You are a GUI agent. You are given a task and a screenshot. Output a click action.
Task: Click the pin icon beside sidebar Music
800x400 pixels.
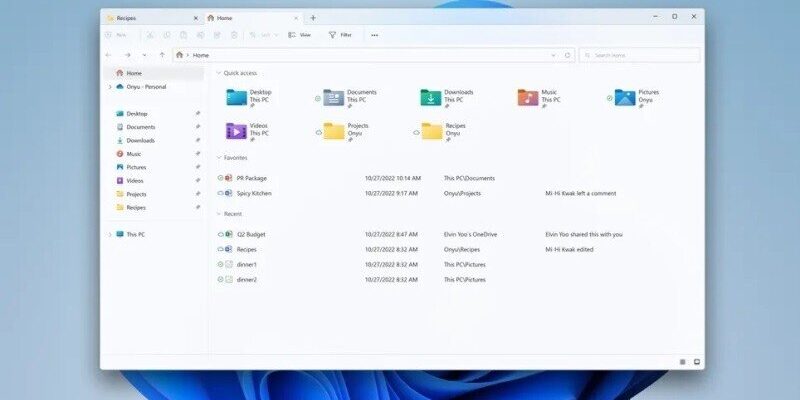click(198, 154)
